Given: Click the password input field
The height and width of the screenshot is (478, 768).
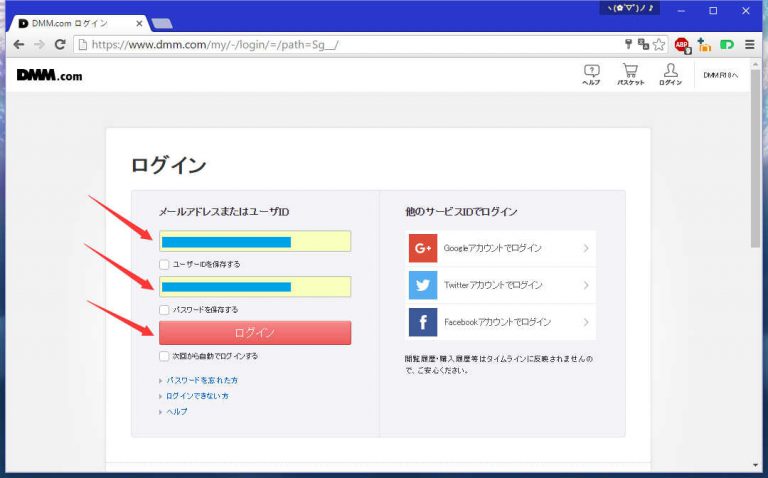Looking at the screenshot, I should (x=255, y=287).
